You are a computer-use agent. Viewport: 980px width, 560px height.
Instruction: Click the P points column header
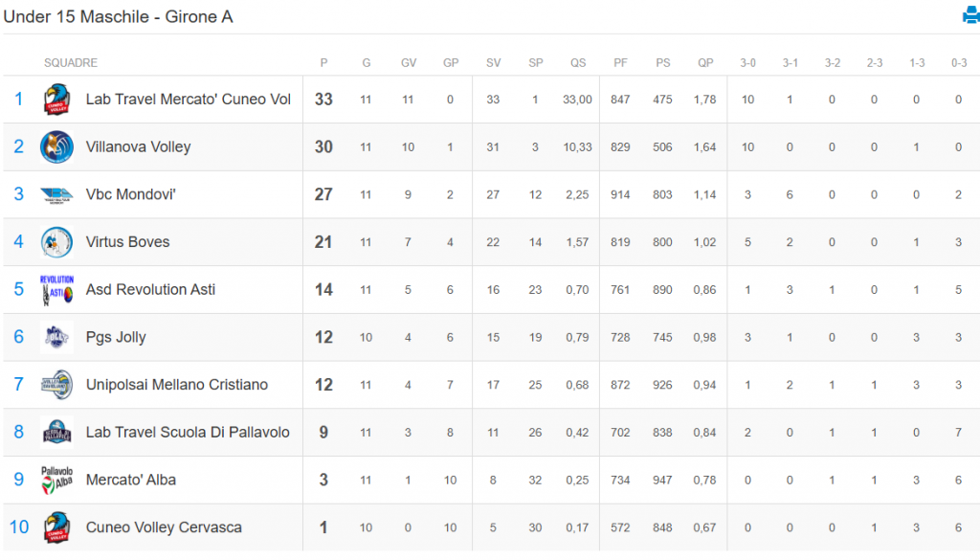point(323,63)
